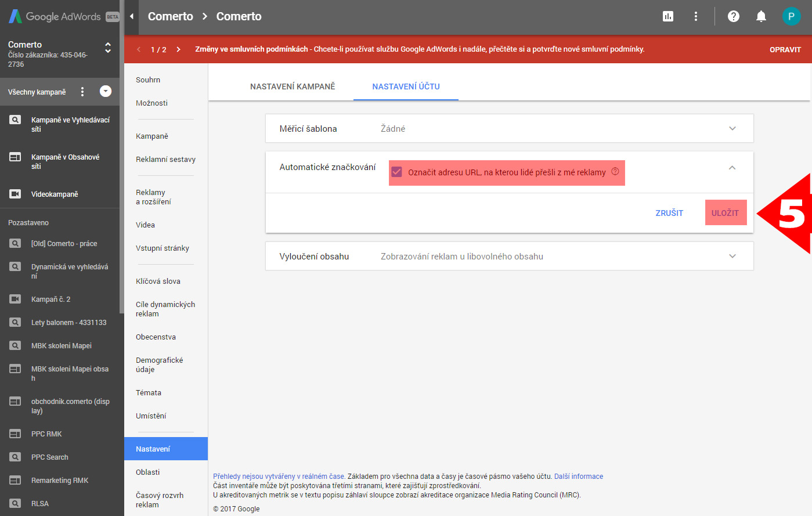Viewport: 812px width, 516px height.
Task: Uncheck Označit adresu URL auto-tagging checkbox
Action: click(x=397, y=172)
